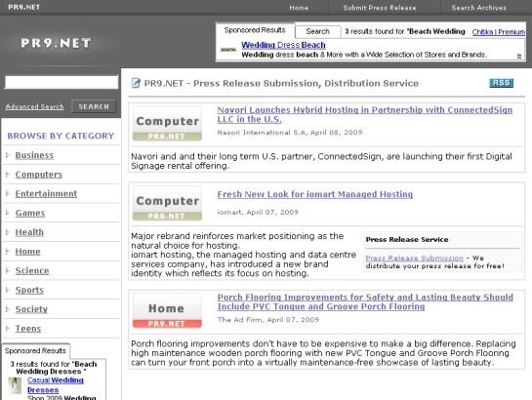Open the Home category link in sidebar

[28, 252]
